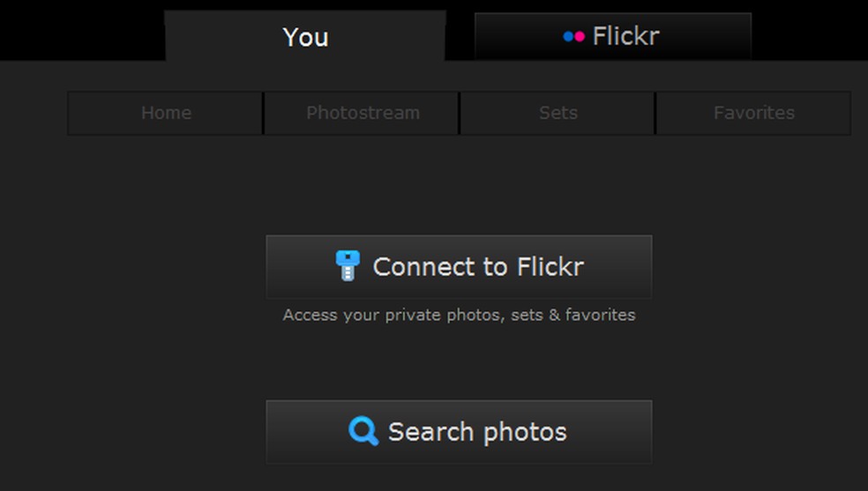Click the Flickr two-dot logo icon
The image size is (868, 491).
click(573, 36)
